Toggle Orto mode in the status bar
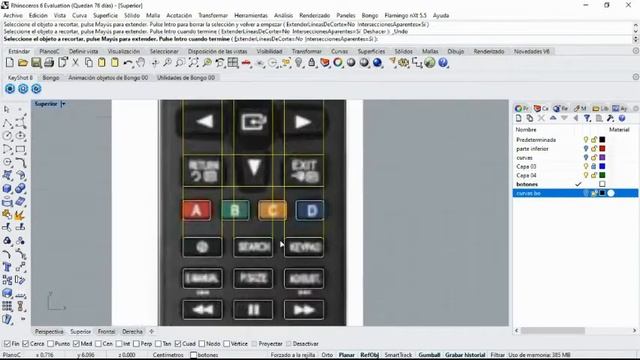 coord(327,355)
